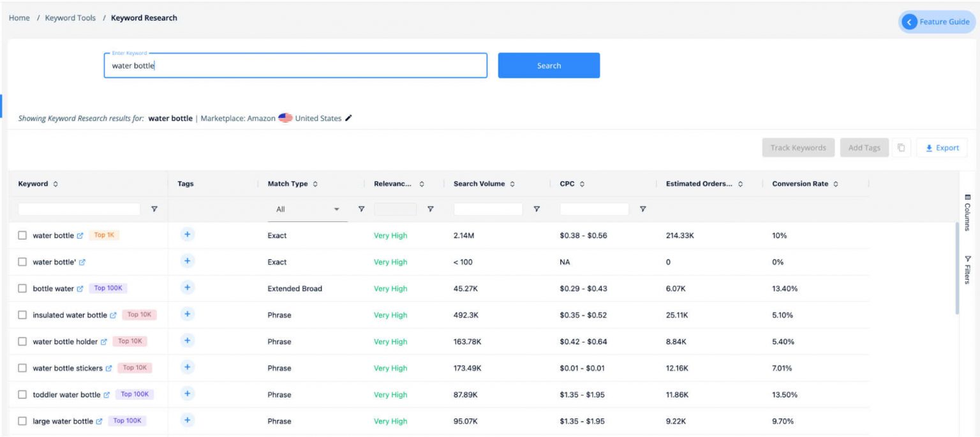Open the Columns panel on the right edge
This screenshot has width=980, height=437.
click(x=967, y=211)
